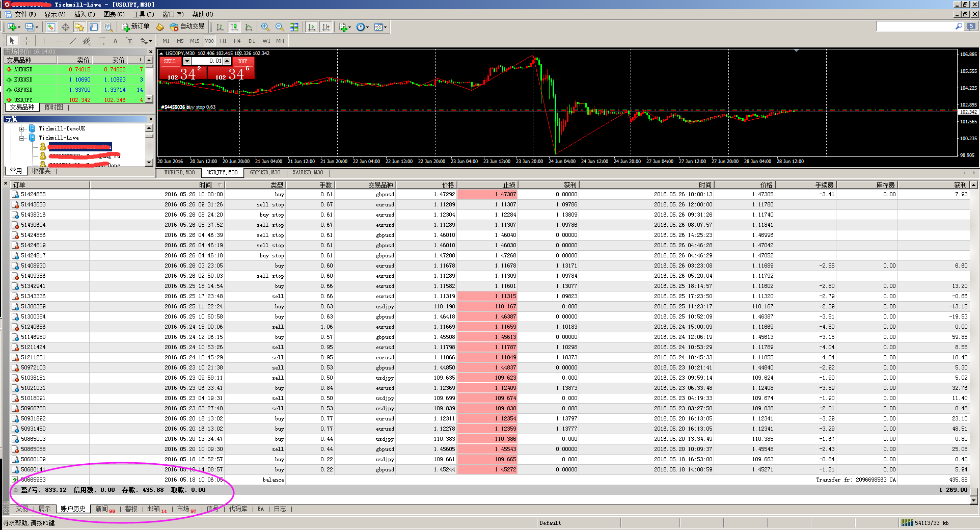Open the templates dropdown arrow
This screenshot has height=530, width=980.
pos(386,27)
